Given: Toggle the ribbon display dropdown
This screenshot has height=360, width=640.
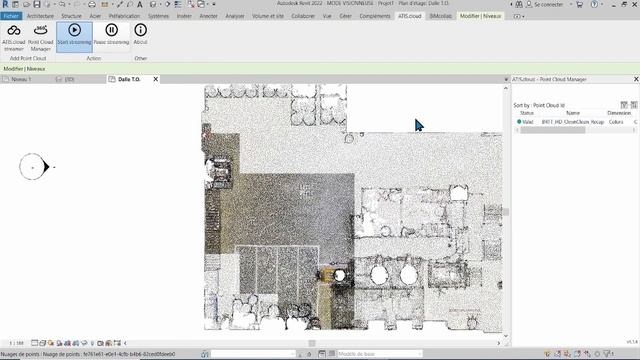Looking at the screenshot, I should (x=519, y=16).
